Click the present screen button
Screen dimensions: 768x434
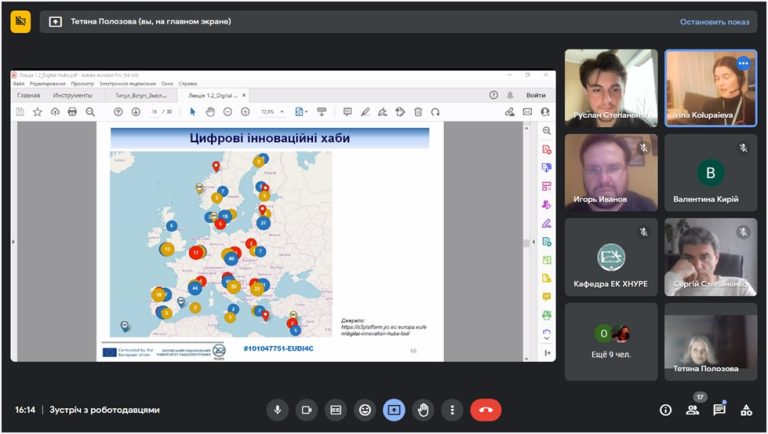tap(394, 410)
